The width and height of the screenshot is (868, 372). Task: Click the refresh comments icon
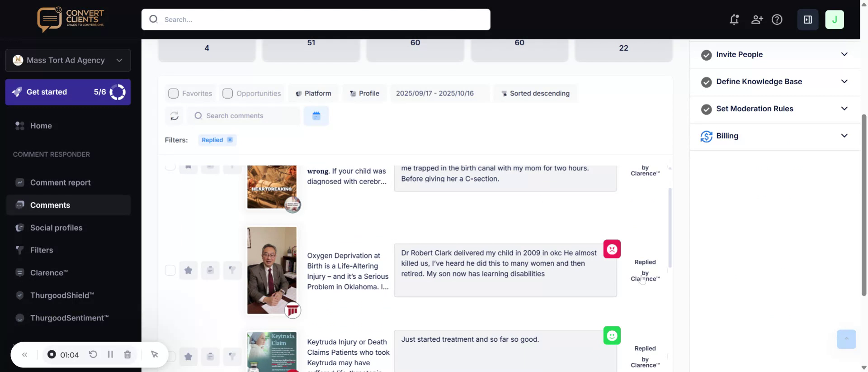[x=175, y=116]
